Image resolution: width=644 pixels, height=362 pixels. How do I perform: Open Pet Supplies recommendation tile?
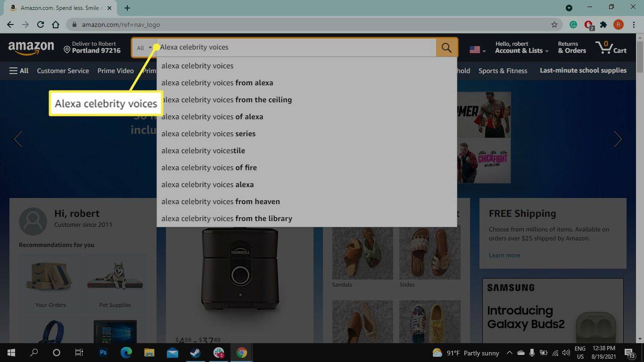pyautogui.click(x=115, y=282)
